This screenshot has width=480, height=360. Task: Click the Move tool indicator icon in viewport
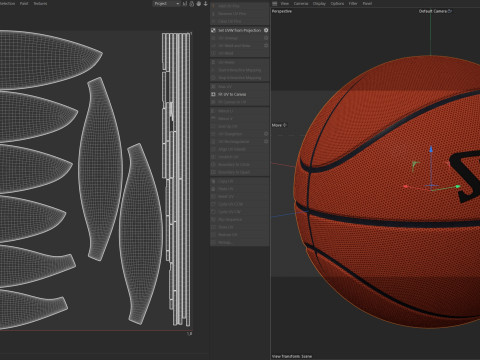tap(284, 125)
